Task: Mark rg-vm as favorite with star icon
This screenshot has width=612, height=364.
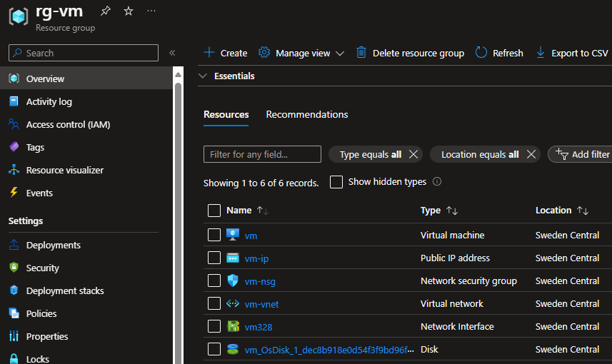Action: click(x=129, y=11)
